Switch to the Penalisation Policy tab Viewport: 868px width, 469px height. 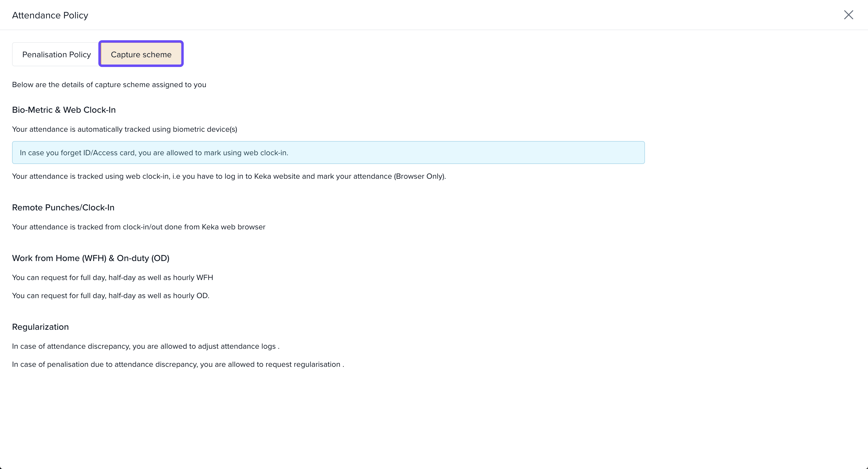pyautogui.click(x=56, y=55)
